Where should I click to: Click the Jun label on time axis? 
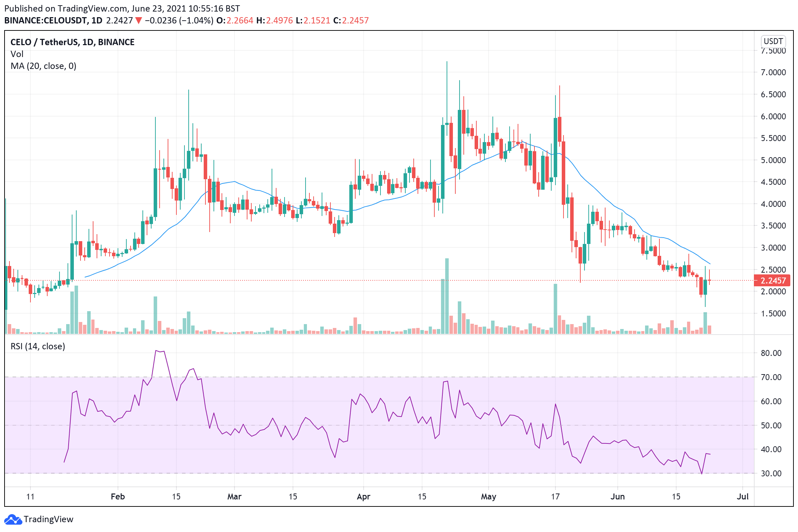point(618,497)
